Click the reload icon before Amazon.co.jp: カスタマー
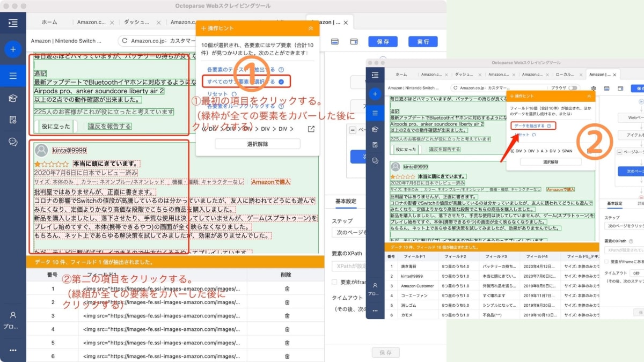This screenshot has width=644, height=362. click(126, 41)
